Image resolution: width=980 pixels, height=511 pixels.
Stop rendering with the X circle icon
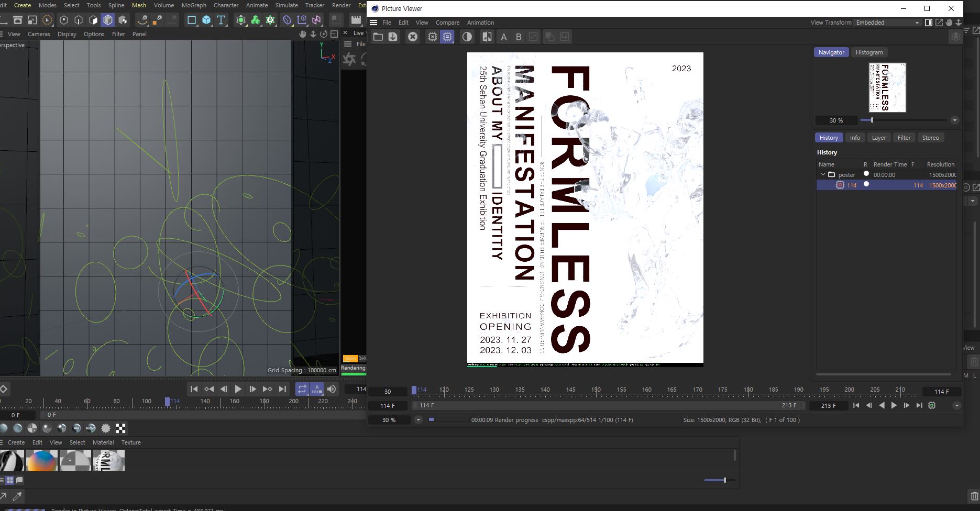point(413,37)
